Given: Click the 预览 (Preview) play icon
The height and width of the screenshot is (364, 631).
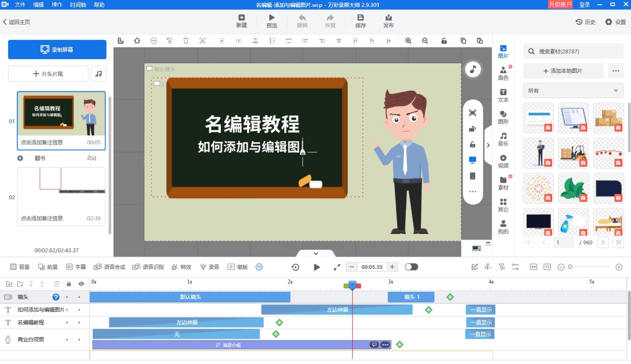Looking at the screenshot, I should pos(272,21).
